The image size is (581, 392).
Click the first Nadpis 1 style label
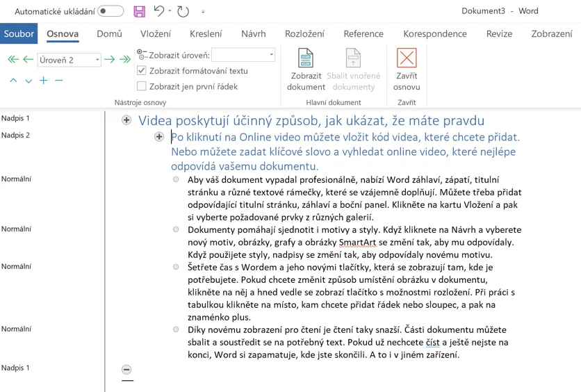tap(15, 118)
